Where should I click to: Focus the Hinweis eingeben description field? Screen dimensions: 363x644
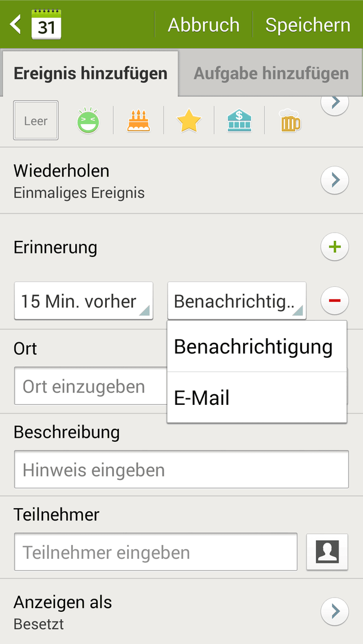coord(181,470)
